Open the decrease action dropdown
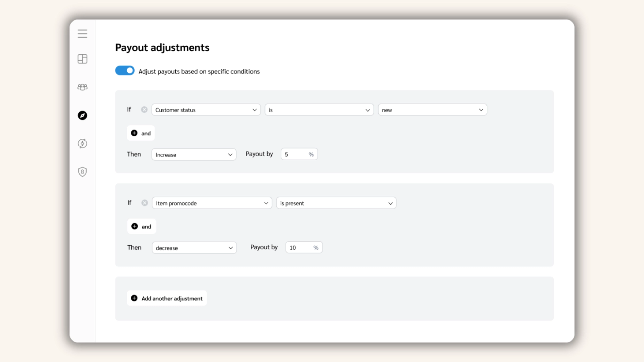The image size is (644, 362). (194, 248)
